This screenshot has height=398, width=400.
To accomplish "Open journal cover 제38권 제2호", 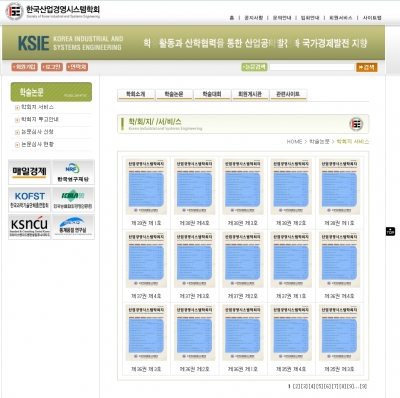I will point(291,187).
